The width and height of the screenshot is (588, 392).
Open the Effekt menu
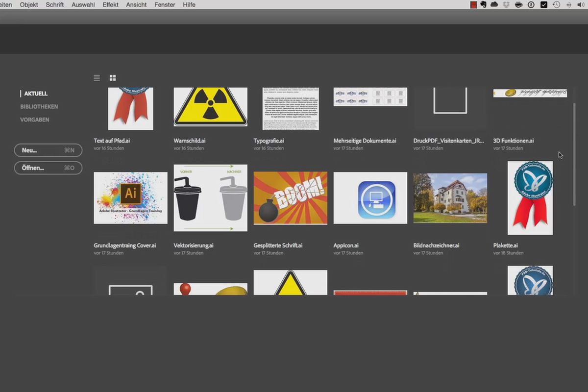[111, 4]
